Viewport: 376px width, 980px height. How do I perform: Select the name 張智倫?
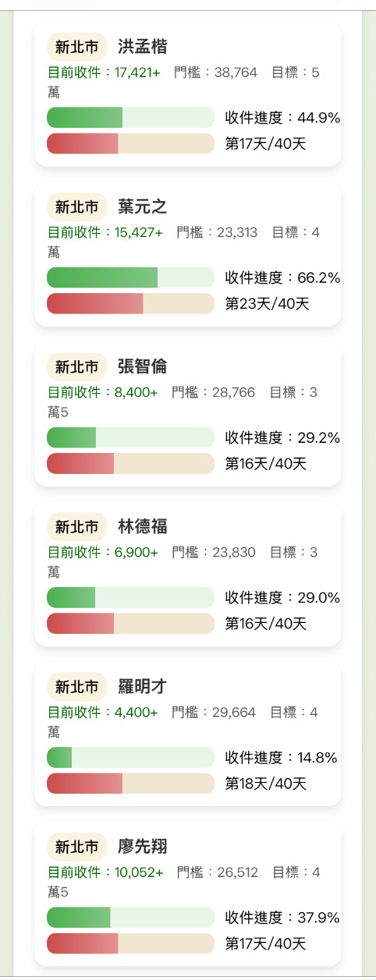(143, 366)
